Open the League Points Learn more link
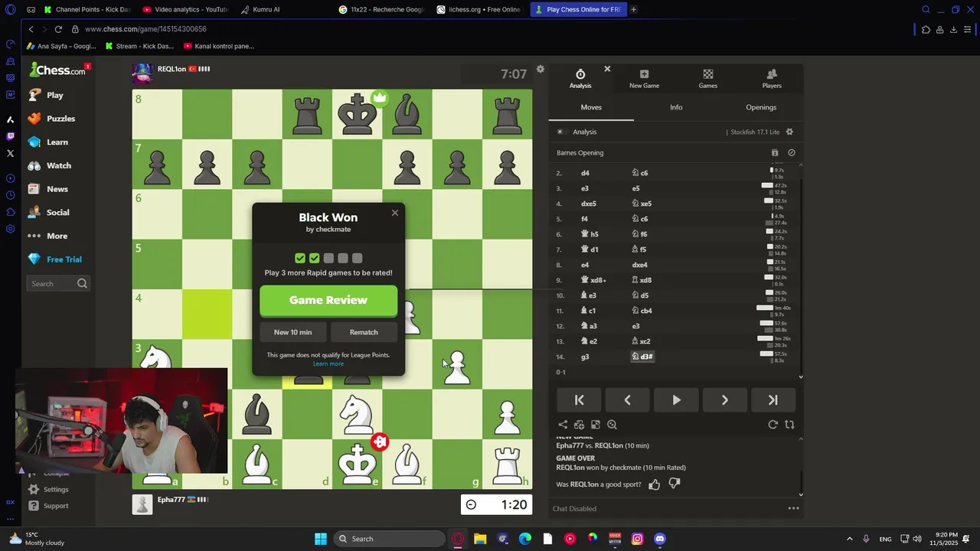Viewport: 980px width, 551px height. (x=328, y=364)
